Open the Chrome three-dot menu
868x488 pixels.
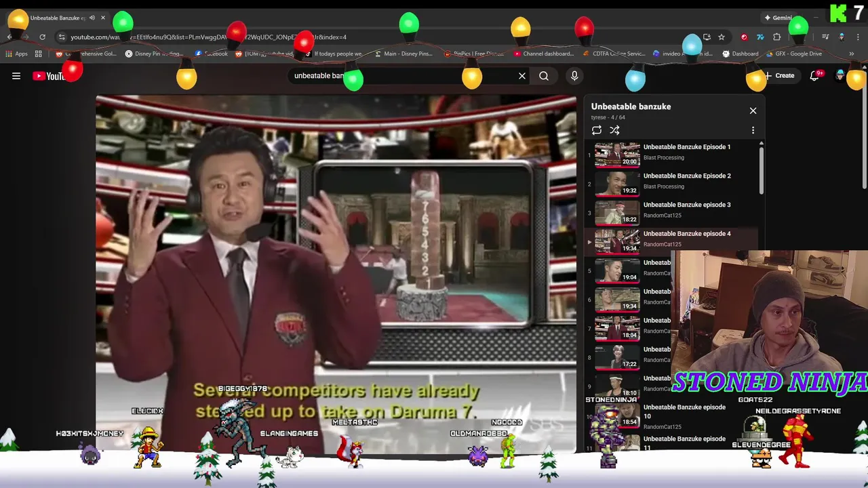point(858,37)
